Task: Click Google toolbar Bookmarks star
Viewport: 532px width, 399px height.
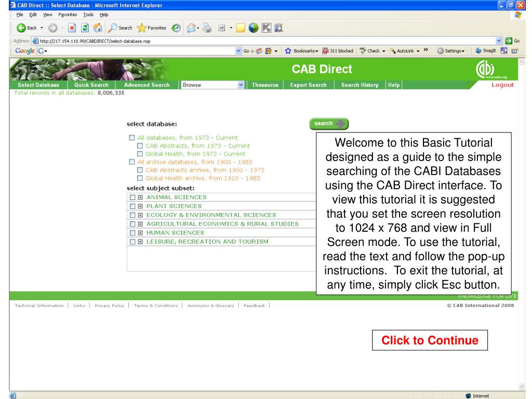Action: pos(288,51)
